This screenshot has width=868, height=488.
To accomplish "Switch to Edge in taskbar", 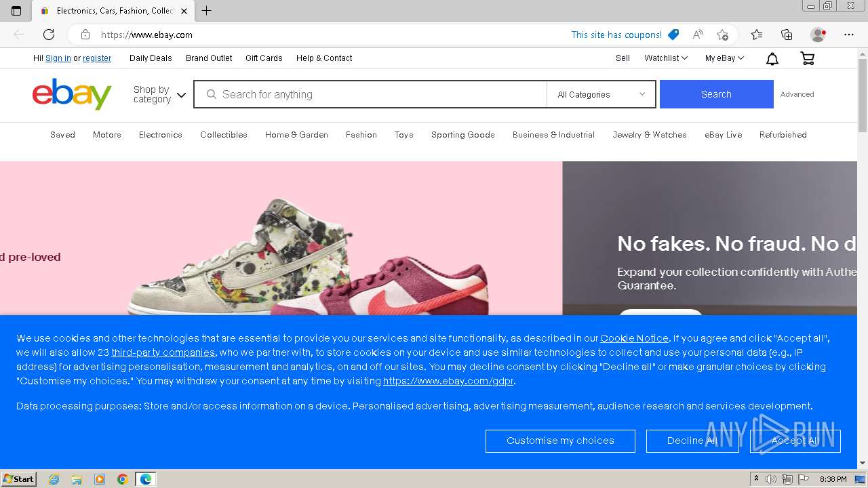I will [146, 479].
